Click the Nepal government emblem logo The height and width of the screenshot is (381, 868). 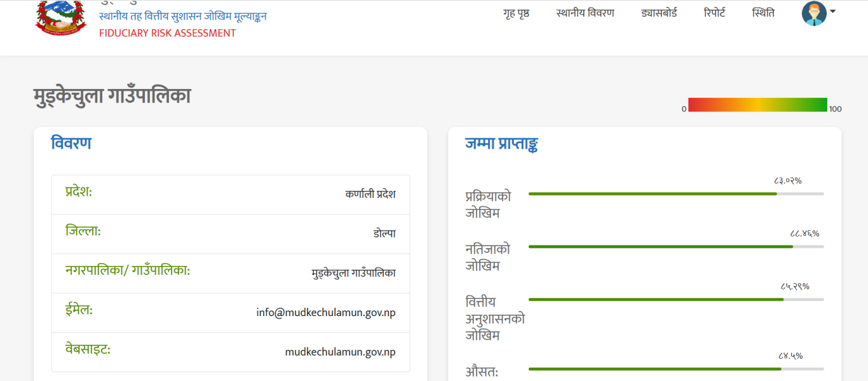pos(60,17)
